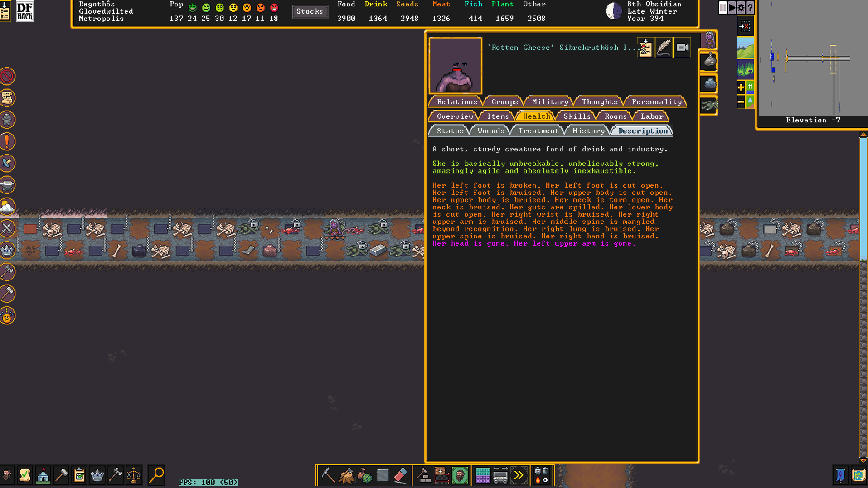868x488 pixels.
Task: Open the scroll report alert icon
Action: tap(8, 98)
